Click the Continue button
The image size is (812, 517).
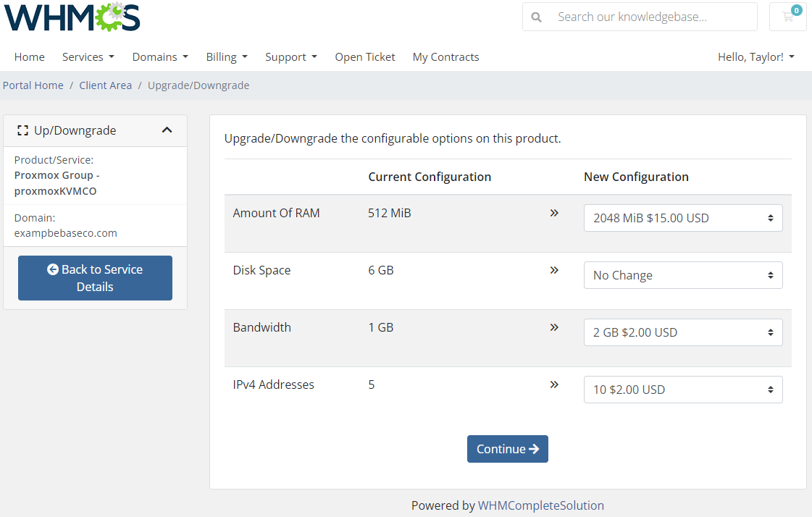[508, 449]
